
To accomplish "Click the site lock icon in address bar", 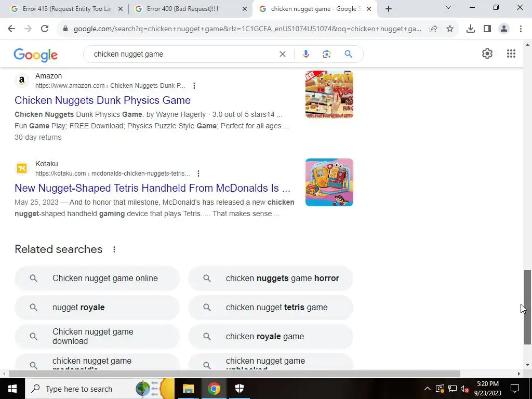I will (65, 29).
